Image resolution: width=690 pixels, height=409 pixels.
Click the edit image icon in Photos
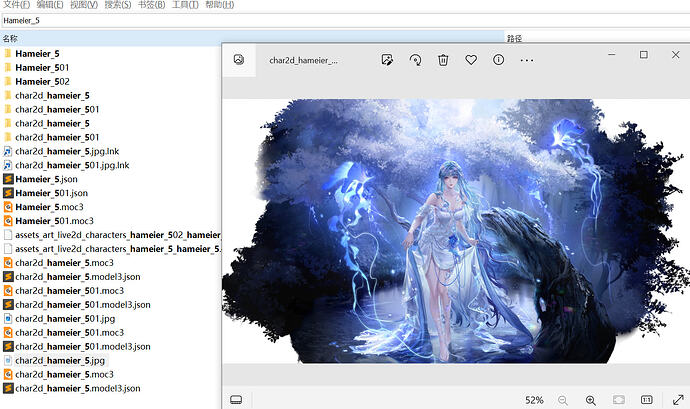[x=387, y=60]
